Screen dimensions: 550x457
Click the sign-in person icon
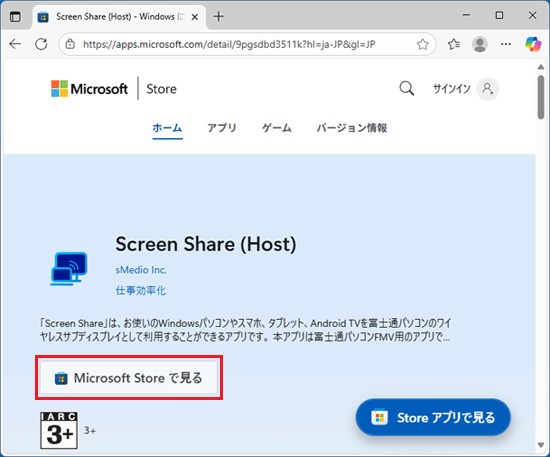[x=488, y=89]
